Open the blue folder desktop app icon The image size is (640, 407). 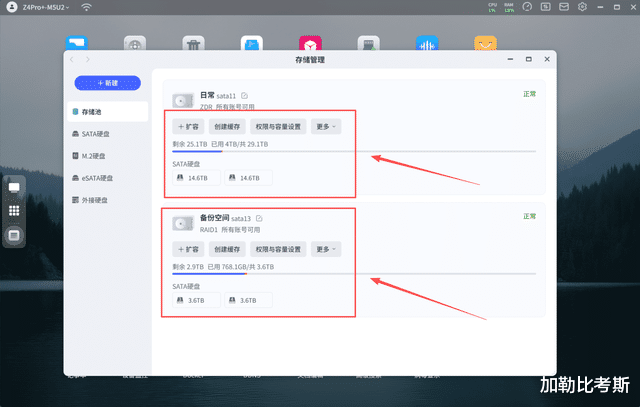(77, 43)
